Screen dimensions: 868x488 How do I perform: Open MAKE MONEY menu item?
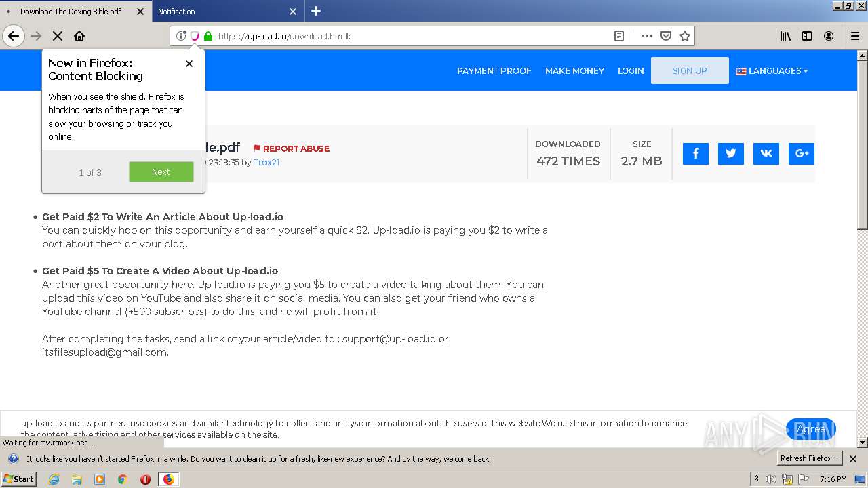pos(574,70)
